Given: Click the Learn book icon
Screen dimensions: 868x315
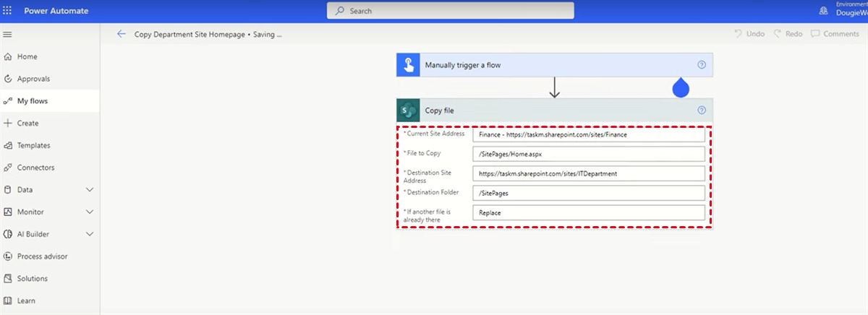Looking at the screenshot, I should coord(8,301).
